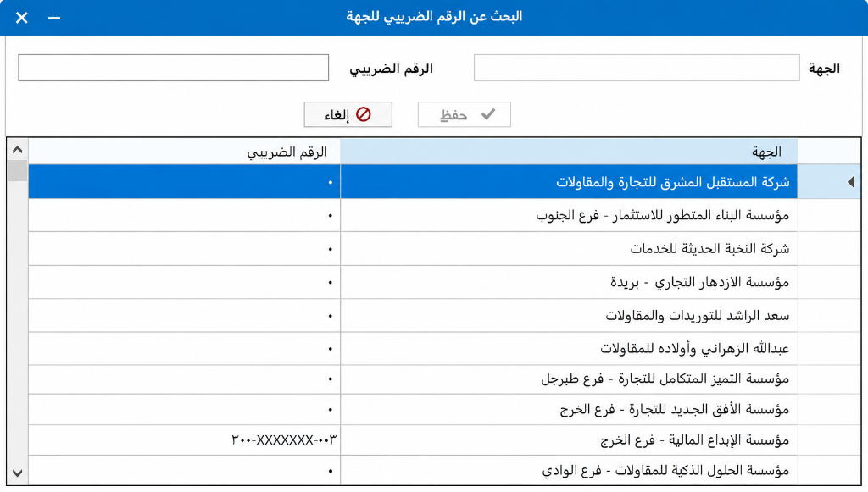Click tax number cell of سعد الراشد row
Viewport: 868px width, 492px height.
[184, 315]
